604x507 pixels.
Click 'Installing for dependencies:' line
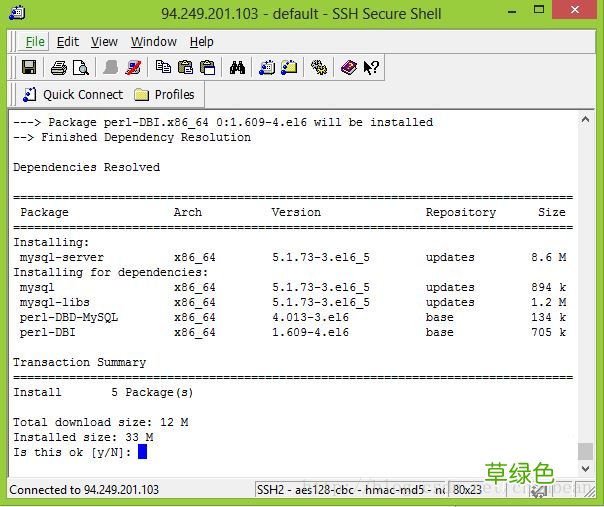(x=111, y=272)
